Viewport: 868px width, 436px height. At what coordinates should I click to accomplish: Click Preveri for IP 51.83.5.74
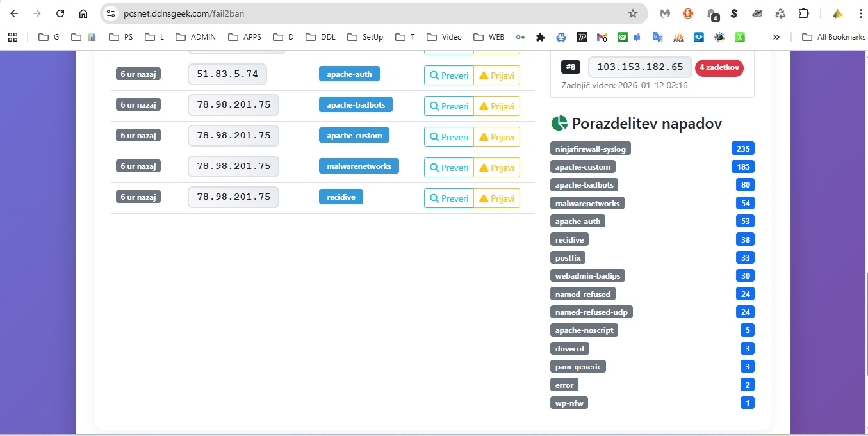[449, 76]
